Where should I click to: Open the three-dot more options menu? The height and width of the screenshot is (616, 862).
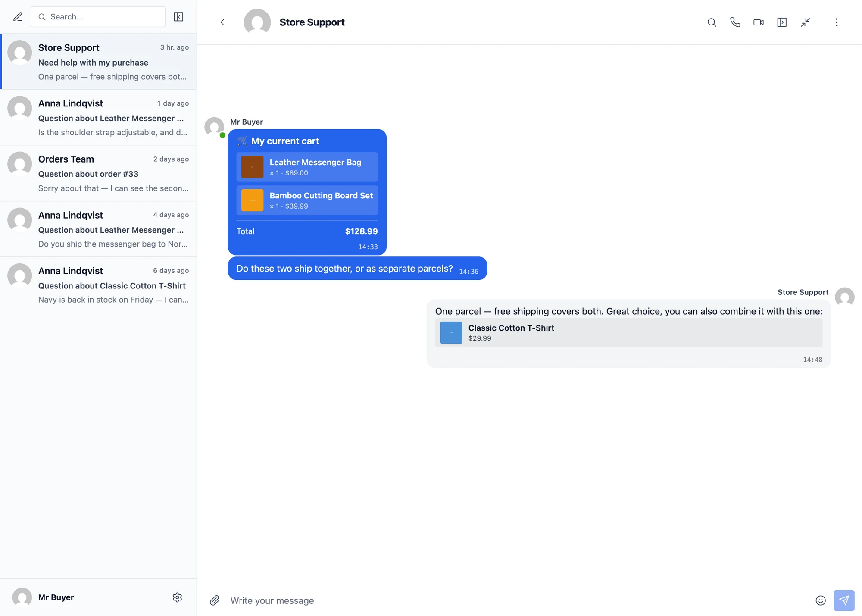[x=837, y=22]
